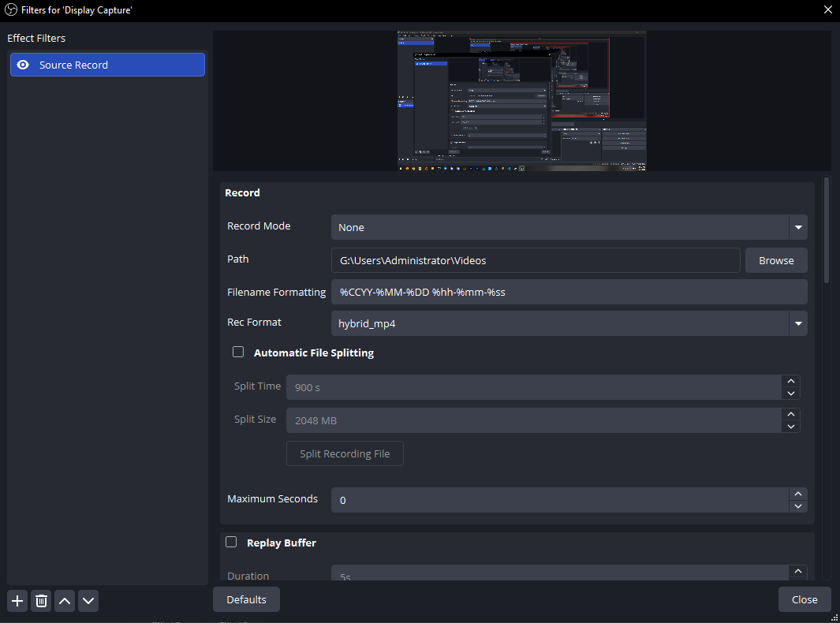840x623 pixels.
Task: Click the properties panel vertical scrollbar
Action: click(x=827, y=230)
